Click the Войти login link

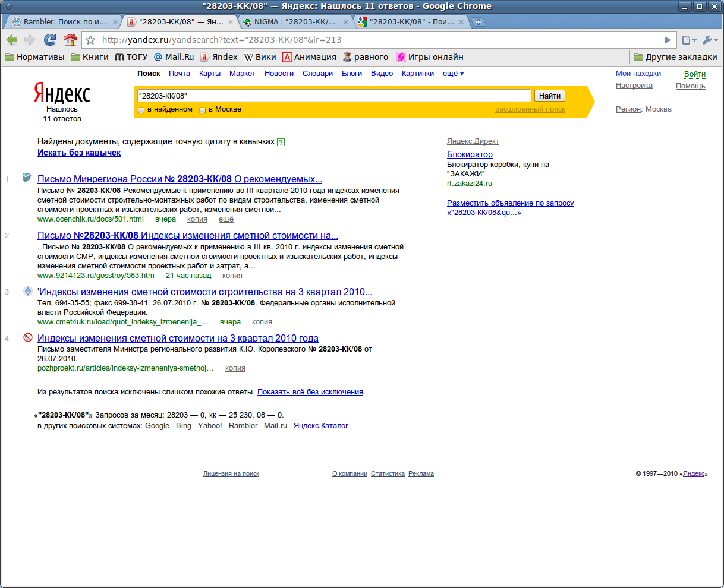[x=695, y=74]
